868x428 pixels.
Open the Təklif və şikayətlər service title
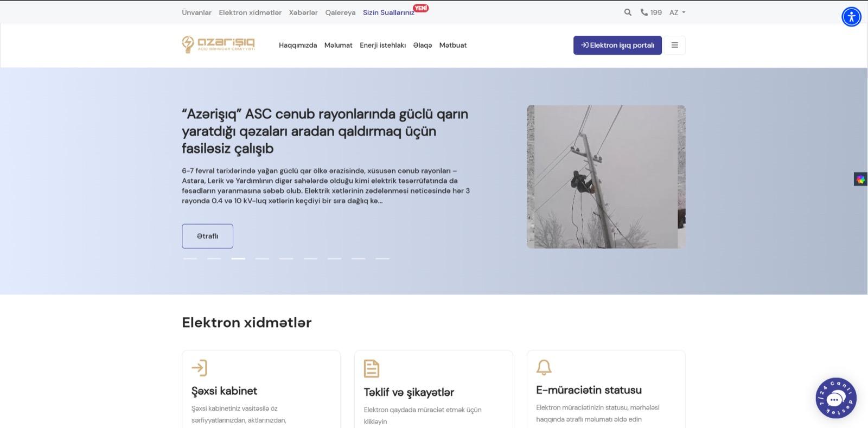[409, 392]
